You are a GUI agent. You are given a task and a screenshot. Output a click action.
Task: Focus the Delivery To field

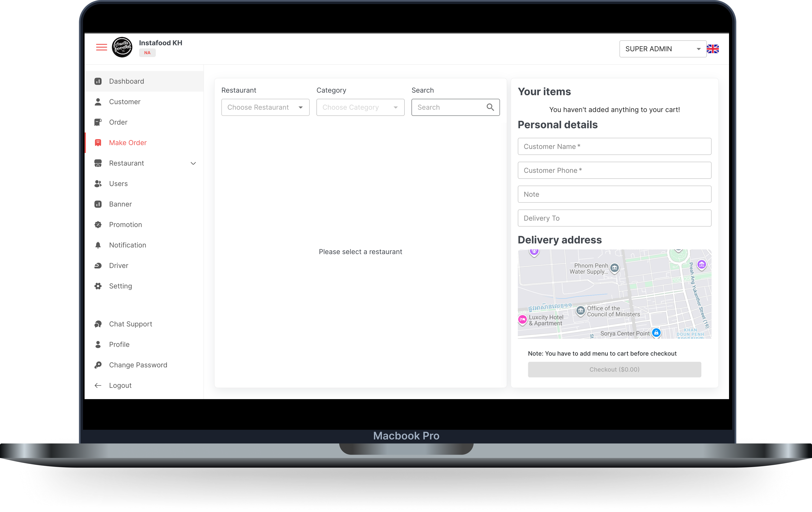click(614, 218)
